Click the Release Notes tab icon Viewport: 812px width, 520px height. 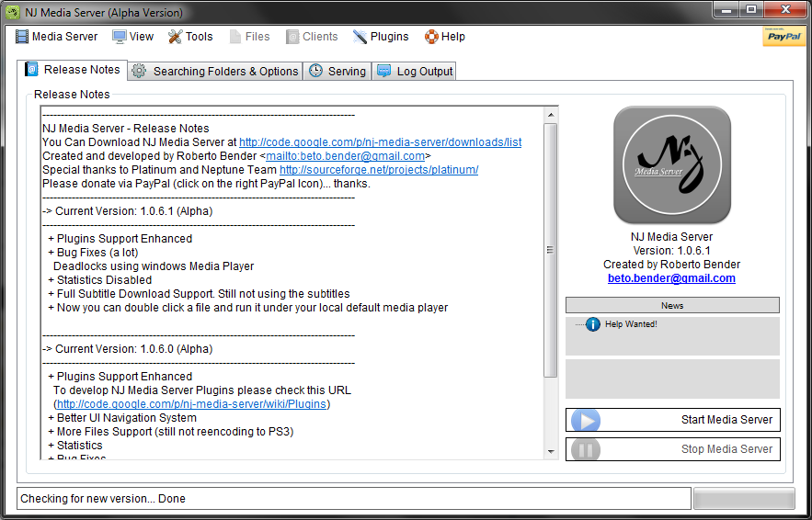click(x=31, y=70)
